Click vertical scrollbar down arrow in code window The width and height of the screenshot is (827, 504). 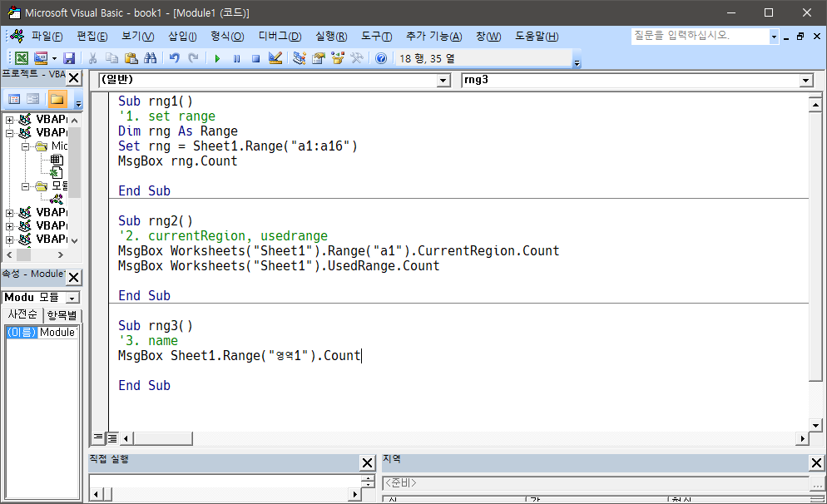(x=815, y=426)
